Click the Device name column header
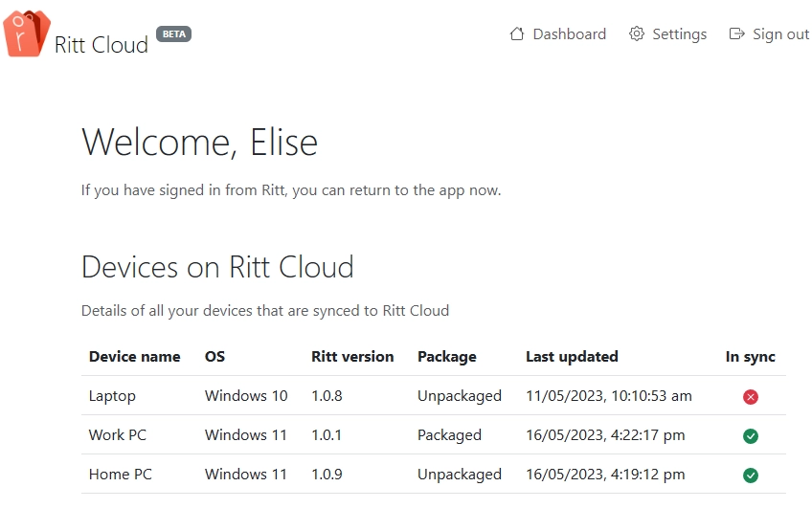 point(135,357)
